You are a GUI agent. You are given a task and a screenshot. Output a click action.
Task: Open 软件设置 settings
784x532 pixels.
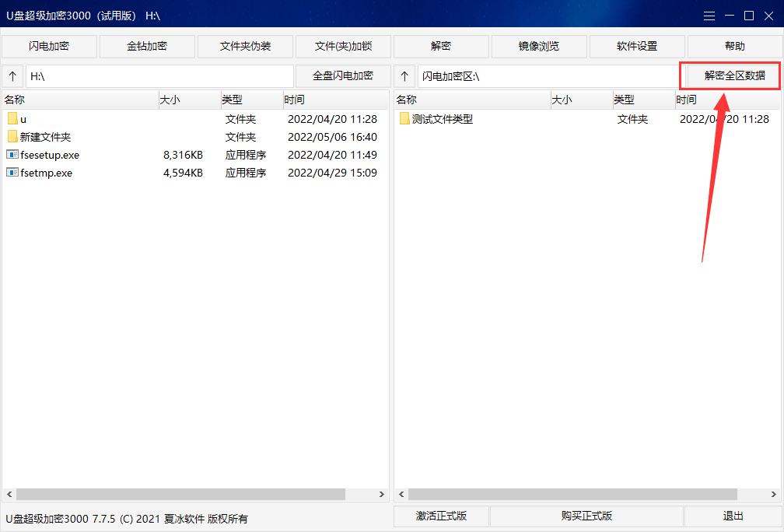click(x=637, y=47)
